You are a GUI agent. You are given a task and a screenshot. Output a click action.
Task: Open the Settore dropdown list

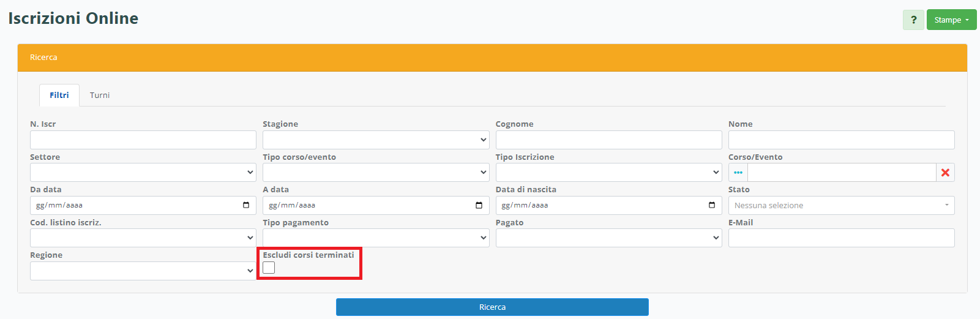pos(143,173)
